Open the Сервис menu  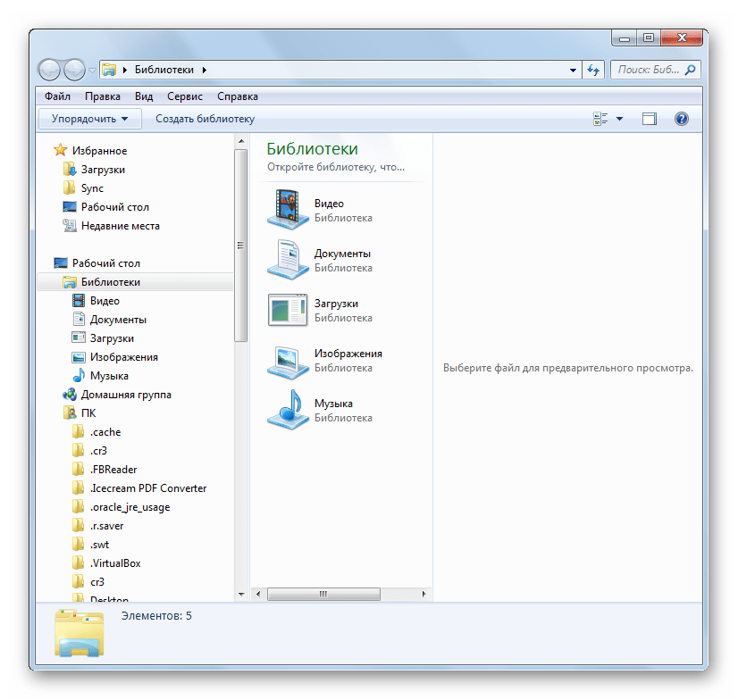(185, 96)
